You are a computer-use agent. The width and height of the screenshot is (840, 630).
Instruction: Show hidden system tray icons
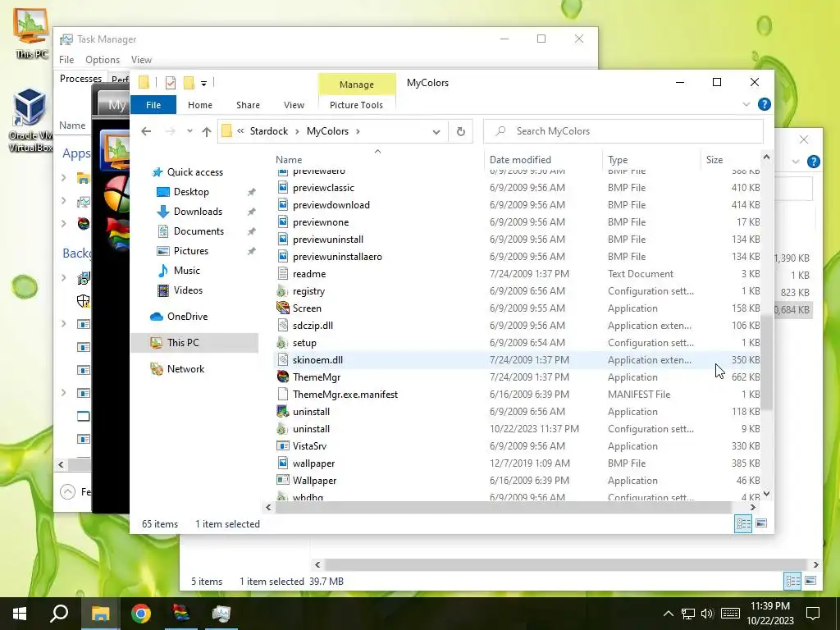[x=668, y=614]
